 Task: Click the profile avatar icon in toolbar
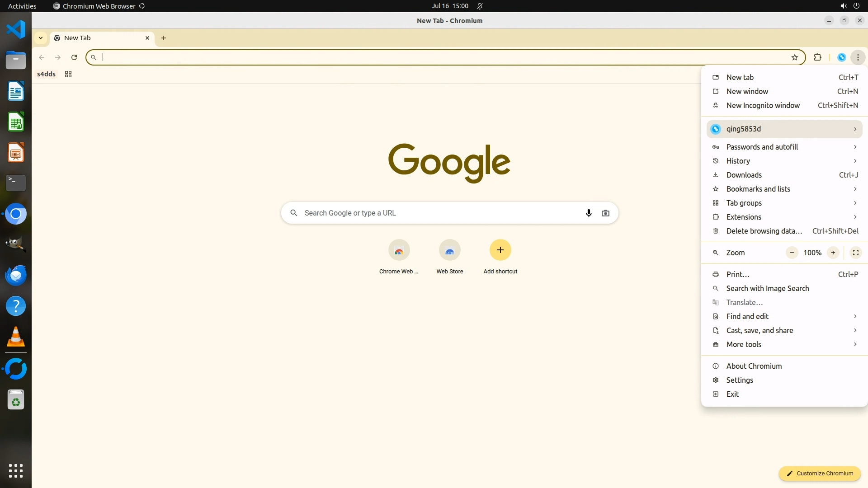(841, 57)
